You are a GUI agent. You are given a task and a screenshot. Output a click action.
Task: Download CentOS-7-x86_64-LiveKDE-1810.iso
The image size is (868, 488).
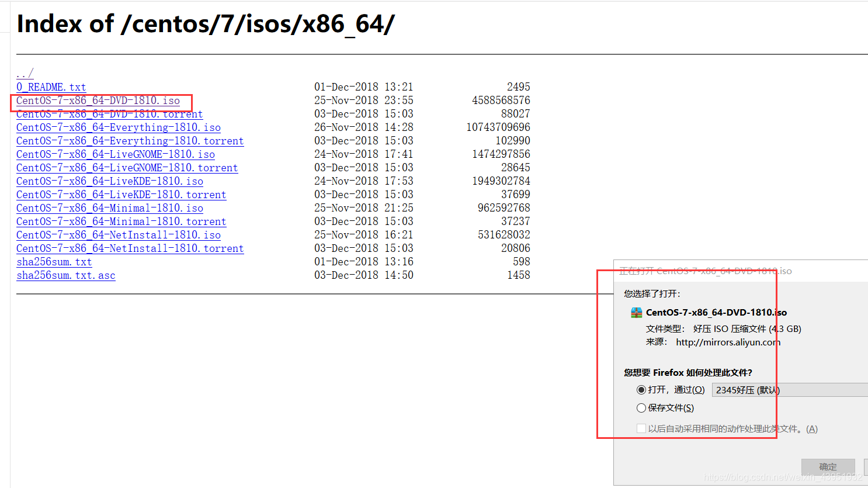[x=110, y=181]
